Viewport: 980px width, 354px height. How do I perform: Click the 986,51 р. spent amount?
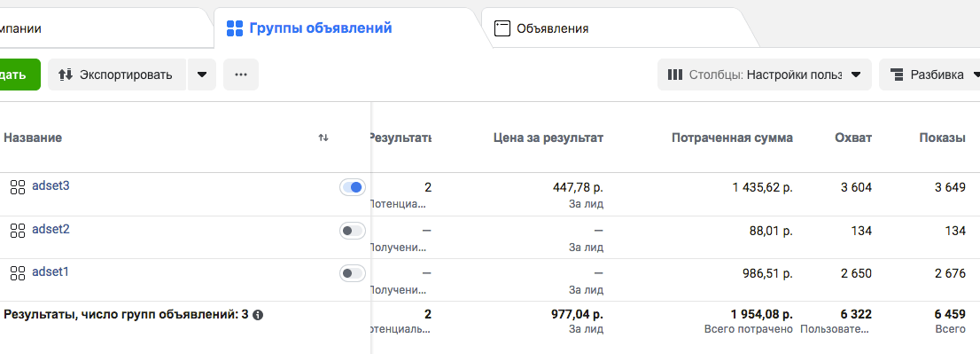pyautogui.click(x=766, y=273)
